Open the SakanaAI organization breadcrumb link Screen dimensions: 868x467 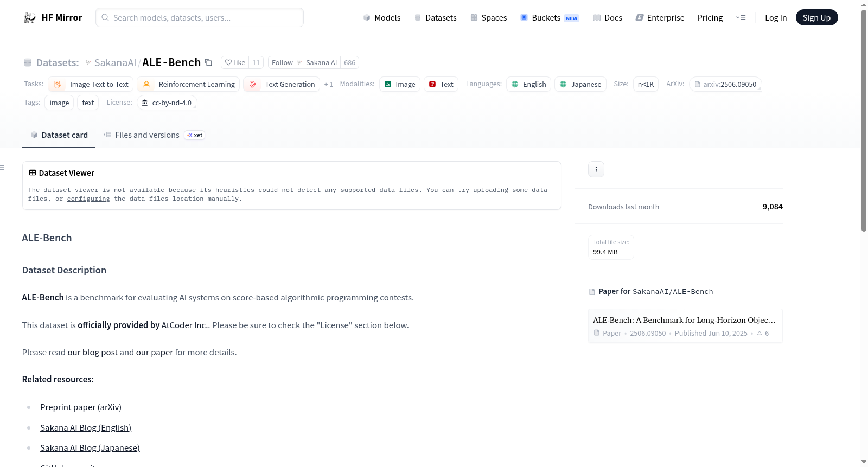tap(115, 62)
